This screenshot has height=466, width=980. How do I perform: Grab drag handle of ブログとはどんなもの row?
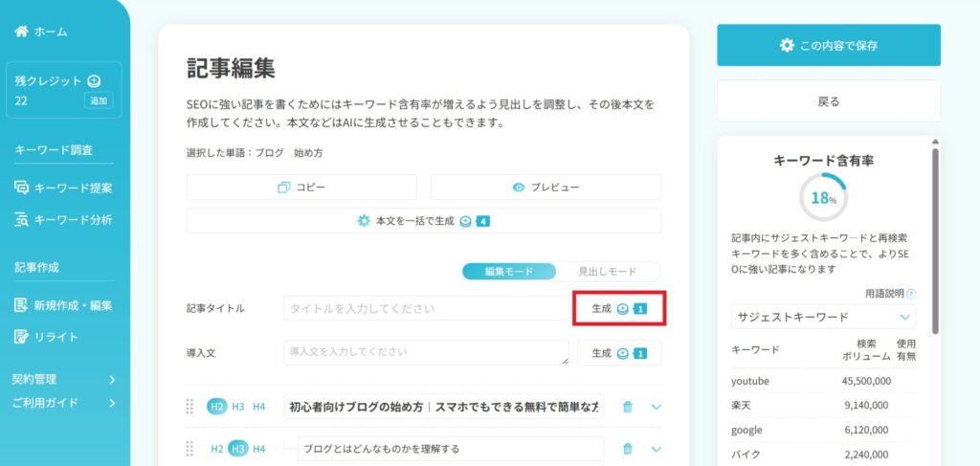190,449
